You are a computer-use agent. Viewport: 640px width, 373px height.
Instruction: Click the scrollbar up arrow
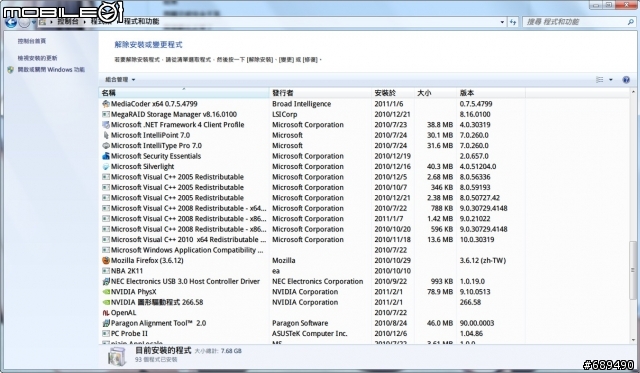tap(633, 92)
